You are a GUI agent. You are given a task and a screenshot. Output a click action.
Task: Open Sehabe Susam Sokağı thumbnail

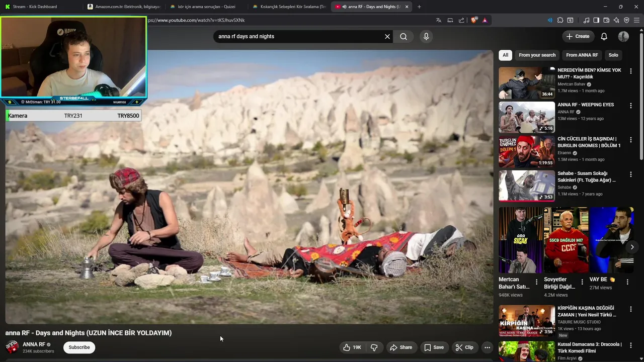coord(527,186)
